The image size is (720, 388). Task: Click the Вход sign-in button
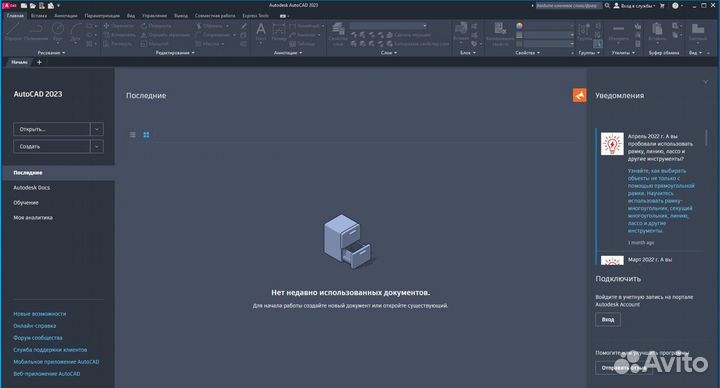[x=608, y=320]
